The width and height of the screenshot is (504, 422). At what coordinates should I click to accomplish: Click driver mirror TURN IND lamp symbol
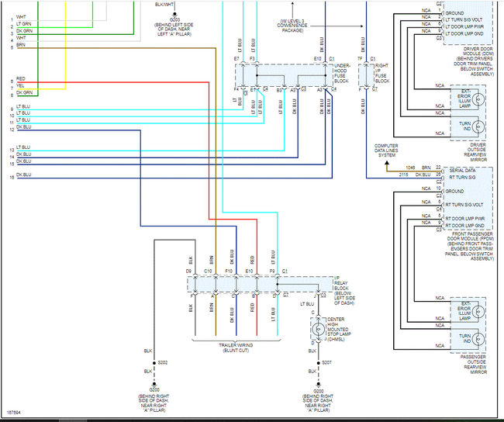478,126
